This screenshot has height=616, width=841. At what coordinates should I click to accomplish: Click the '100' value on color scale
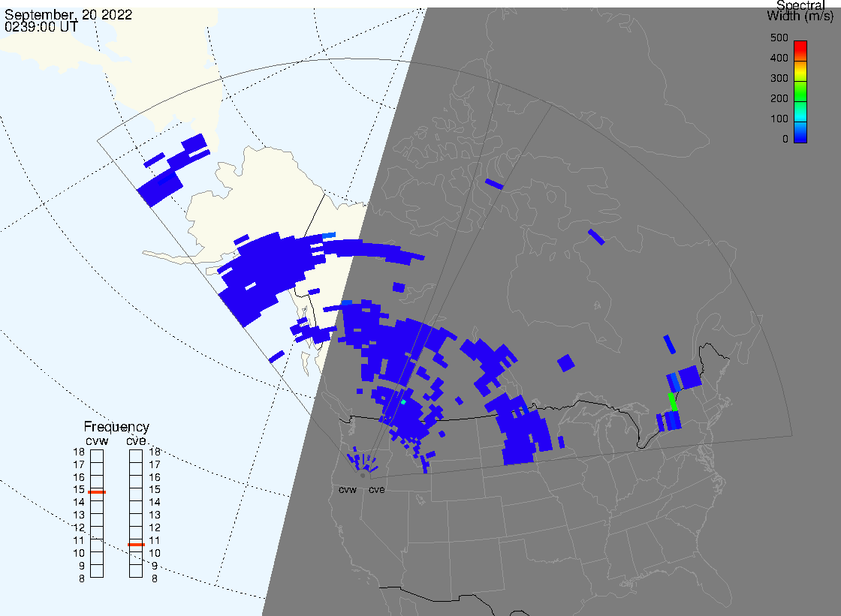coord(779,119)
